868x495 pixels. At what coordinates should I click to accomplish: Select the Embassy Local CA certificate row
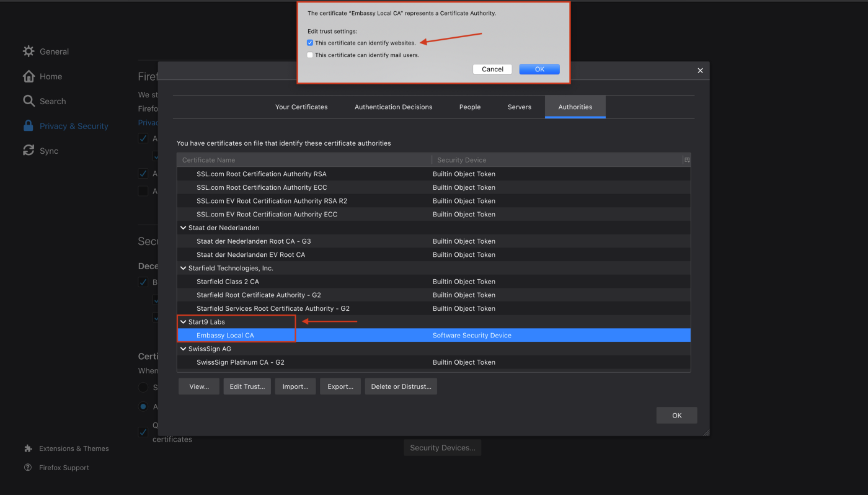[225, 336]
